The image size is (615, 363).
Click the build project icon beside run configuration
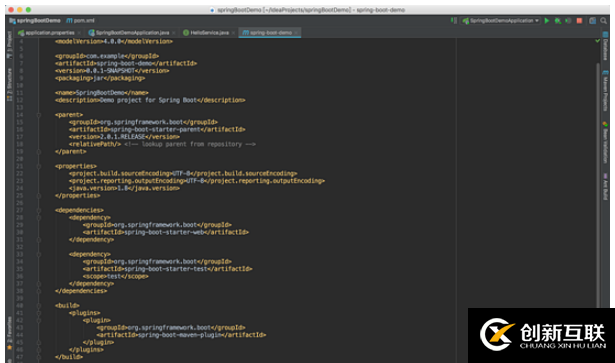point(453,21)
